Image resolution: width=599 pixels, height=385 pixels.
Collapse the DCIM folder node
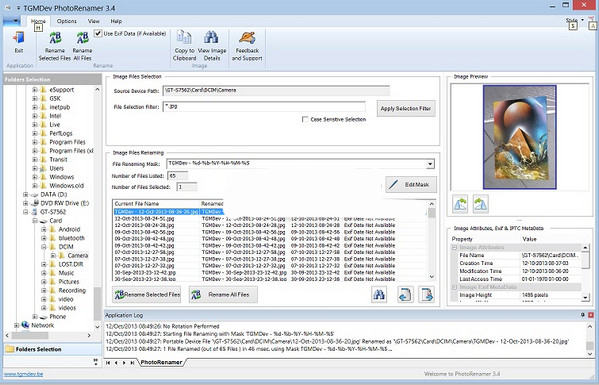tap(44, 247)
